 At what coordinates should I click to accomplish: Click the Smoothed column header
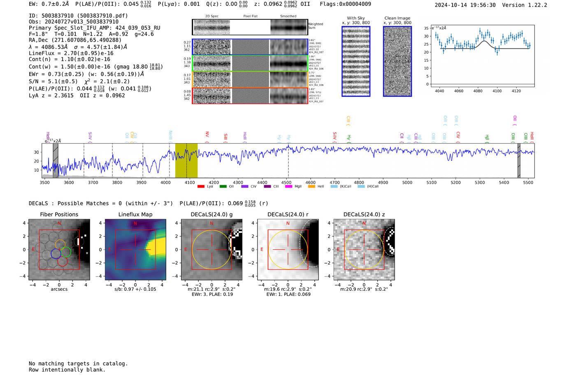(288, 16)
